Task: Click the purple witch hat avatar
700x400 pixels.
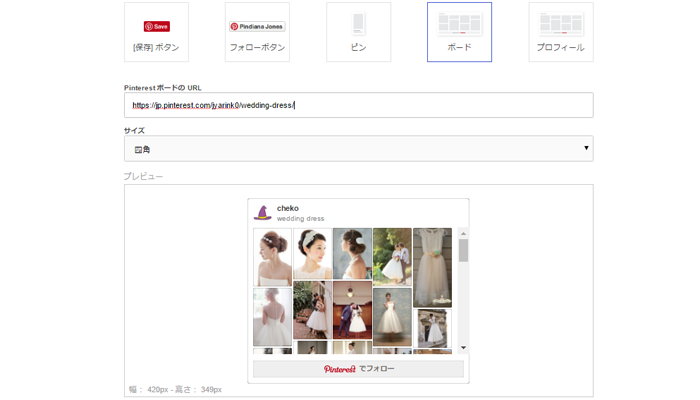Action: (x=262, y=213)
